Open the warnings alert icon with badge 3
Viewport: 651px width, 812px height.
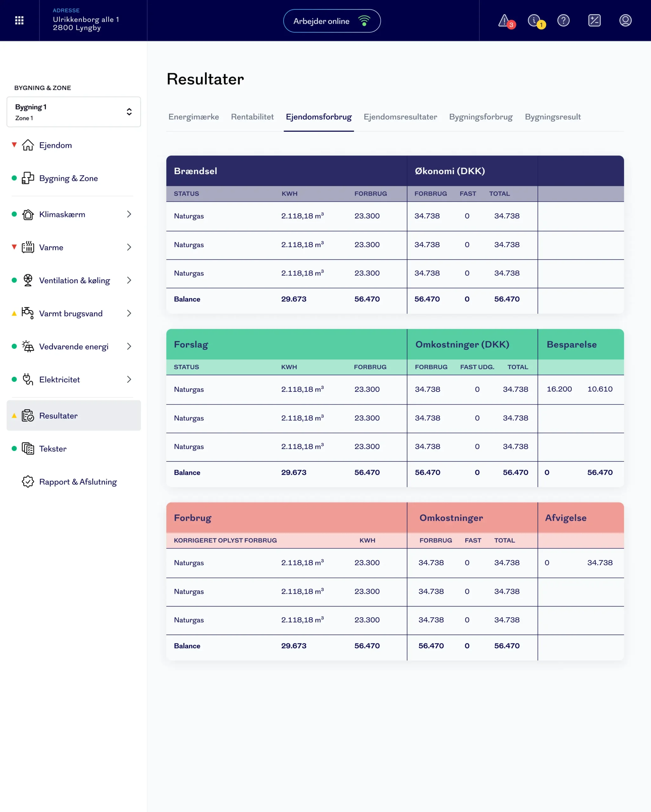pos(506,21)
